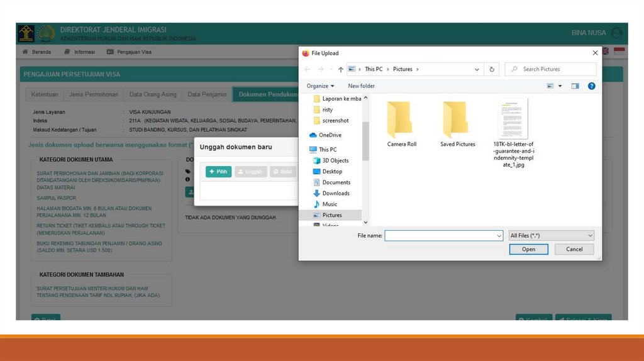Select screenshot folder in navigation tree

331,120
